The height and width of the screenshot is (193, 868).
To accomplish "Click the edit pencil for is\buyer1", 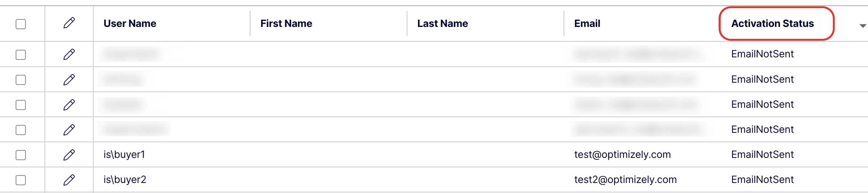I will (x=69, y=155).
